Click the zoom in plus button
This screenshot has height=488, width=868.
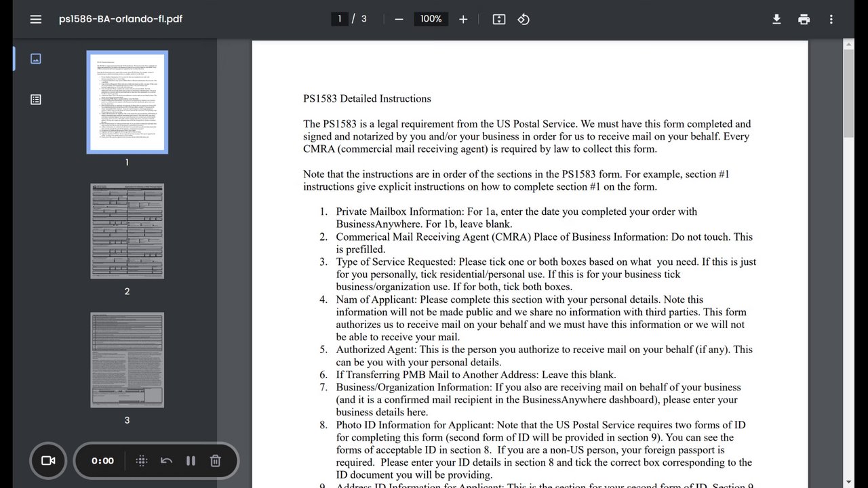pyautogui.click(x=463, y=19)
